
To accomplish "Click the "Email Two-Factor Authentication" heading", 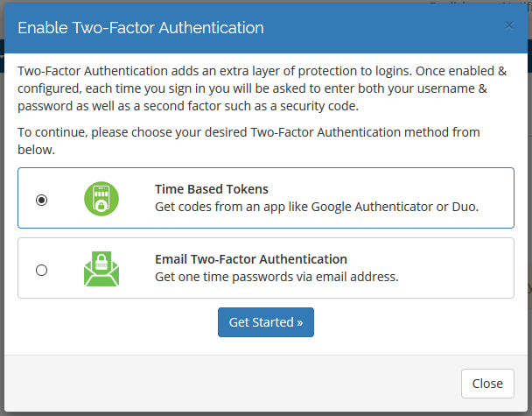I will pyautogui.click(x=251, y=259).
